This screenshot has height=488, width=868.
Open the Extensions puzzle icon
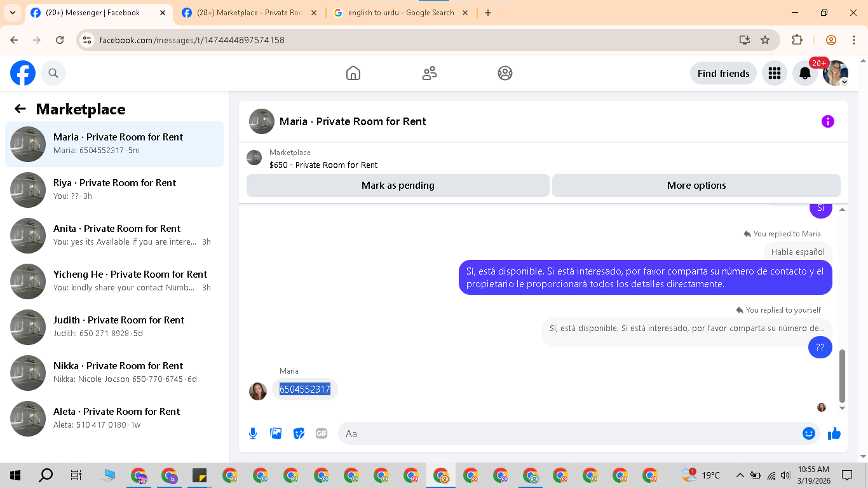(x=797, y=40)
